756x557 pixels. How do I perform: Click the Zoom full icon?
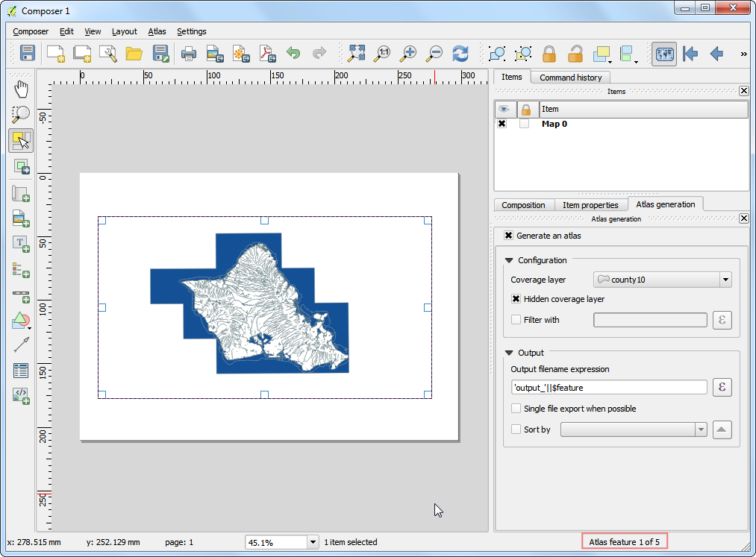[x=357, y=54]
